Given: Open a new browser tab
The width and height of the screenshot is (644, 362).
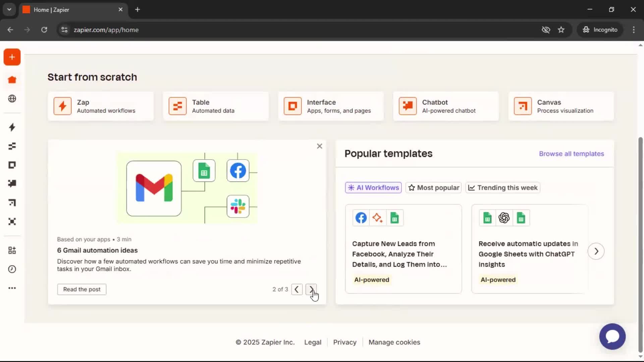Looking at the screenshot, I should 138,10.
